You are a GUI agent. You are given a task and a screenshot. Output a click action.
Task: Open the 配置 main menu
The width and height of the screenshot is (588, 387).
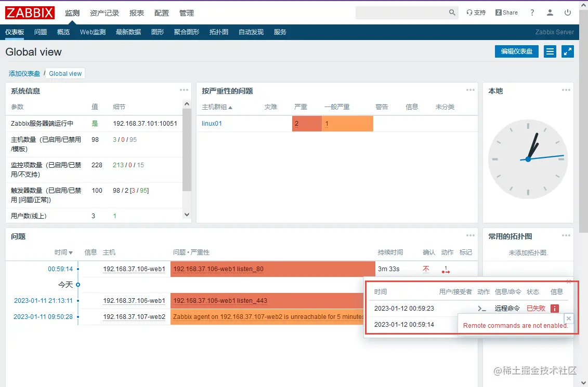tap(162, 13)
